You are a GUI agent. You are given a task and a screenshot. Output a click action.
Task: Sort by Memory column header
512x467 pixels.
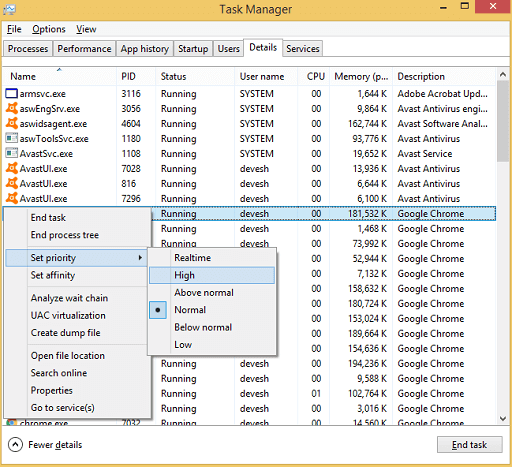[361, 76]
